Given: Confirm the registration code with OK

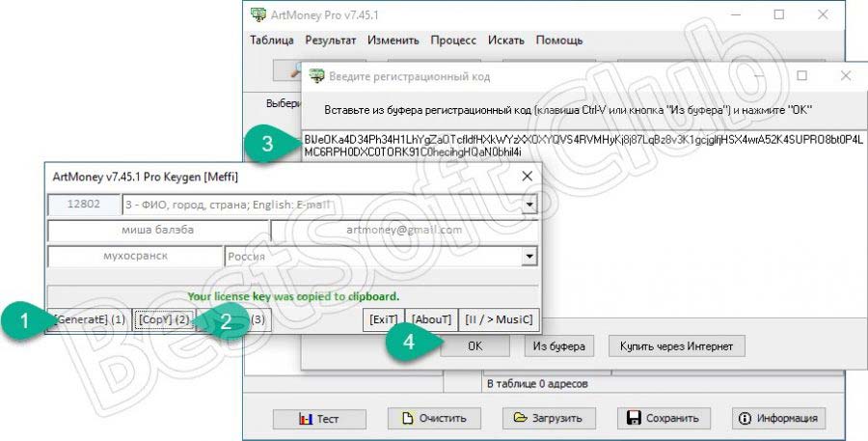Looking at the screenshot, I should (x=475, y=346).
